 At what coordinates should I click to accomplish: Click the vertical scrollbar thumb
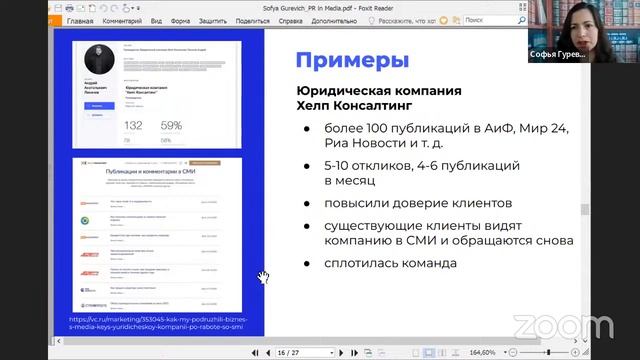(x=585, y=209)
